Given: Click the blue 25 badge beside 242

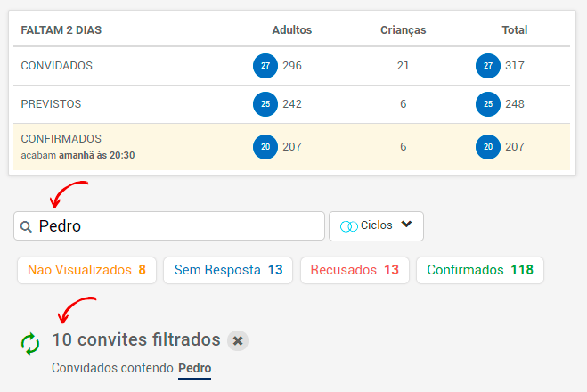Looking at the screenshot, I should (265, 104).
